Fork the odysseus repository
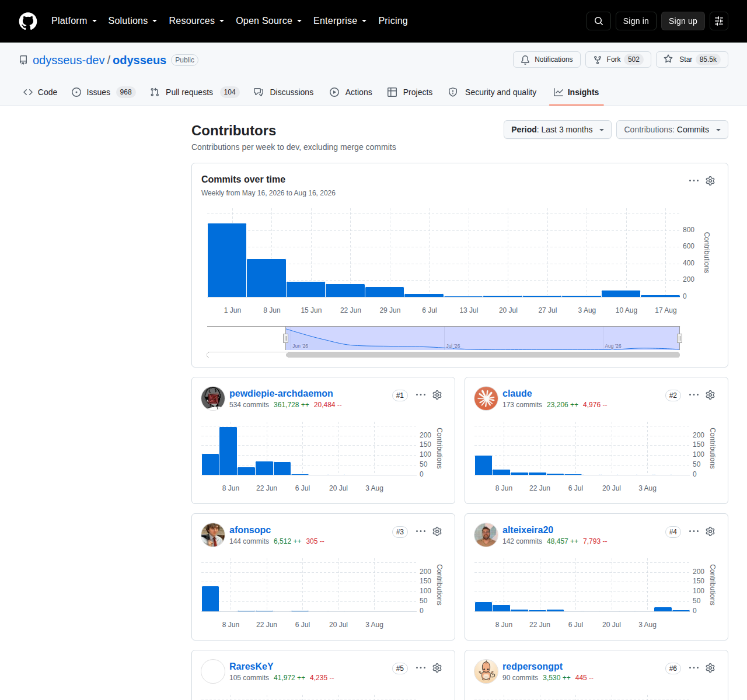Screen dimensions: 747x700 click(x=618, y=60)
